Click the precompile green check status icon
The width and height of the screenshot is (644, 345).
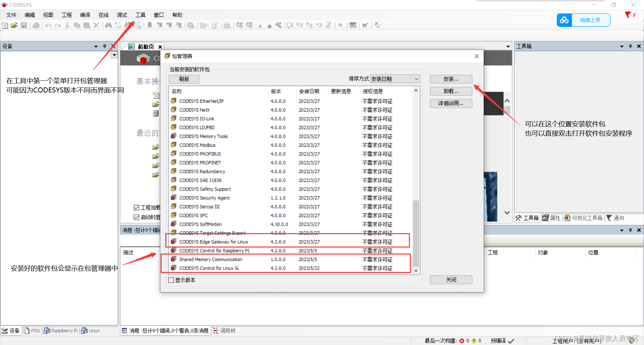pos(511,341)
